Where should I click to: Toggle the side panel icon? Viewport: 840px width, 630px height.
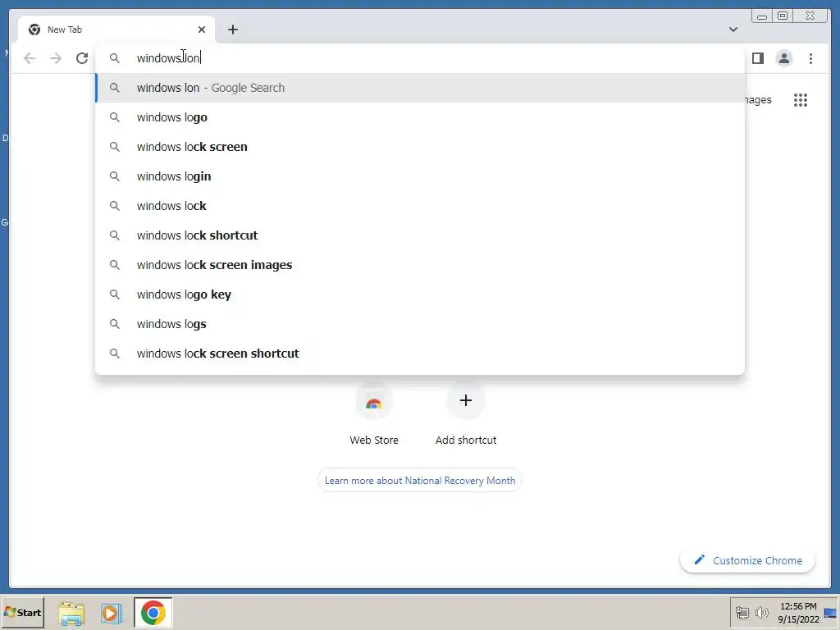tap(757, 58)
